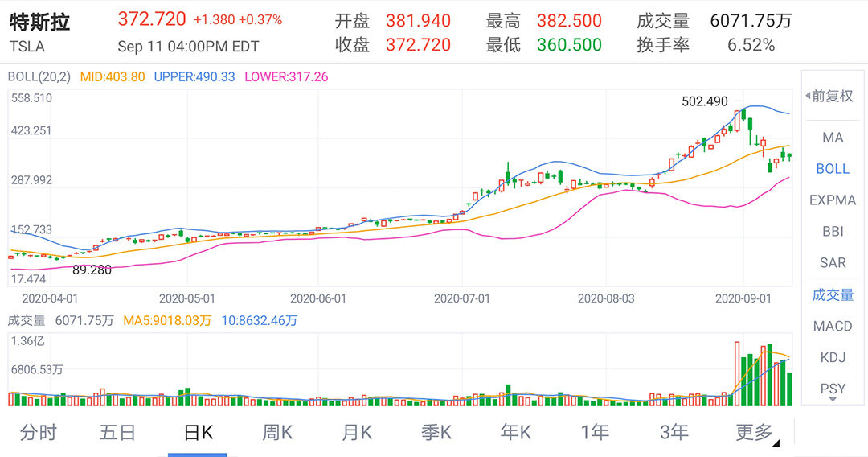The width and height of the screenshot is (868, 457).
Task: Switch to 月K monthly candlestick chart
Action: coord(357,433)
